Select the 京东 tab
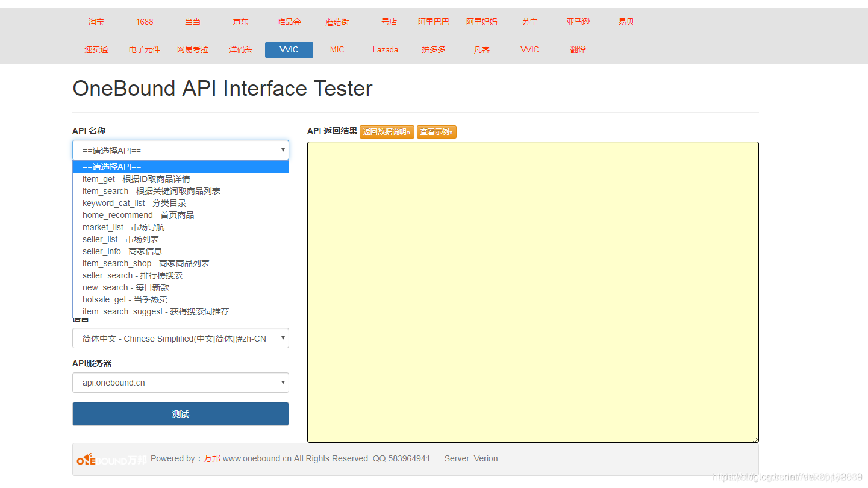The image size is (868, 488). (241, 22)
